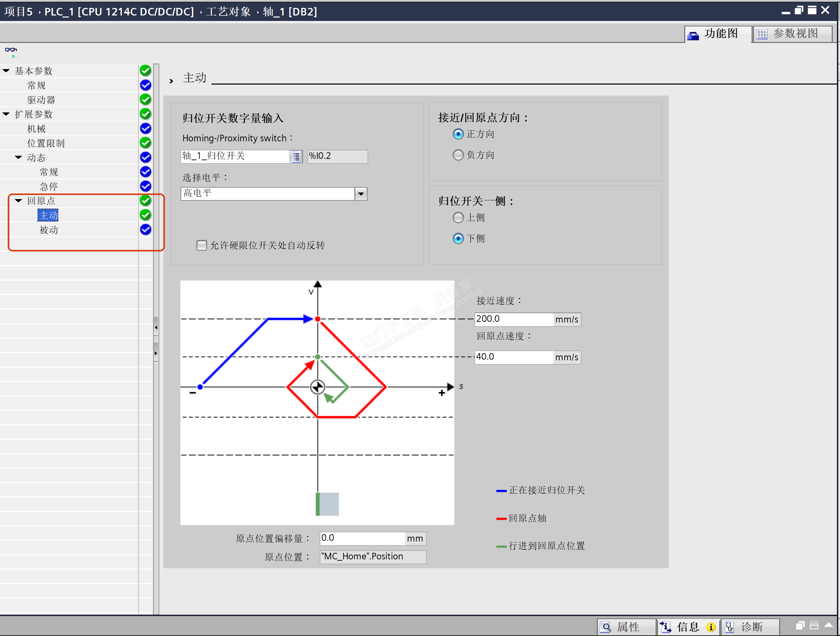The height and width of the screenshot is (636, 840).
Task: Click the green status check beside 驱动器
Action: (146, 99)
